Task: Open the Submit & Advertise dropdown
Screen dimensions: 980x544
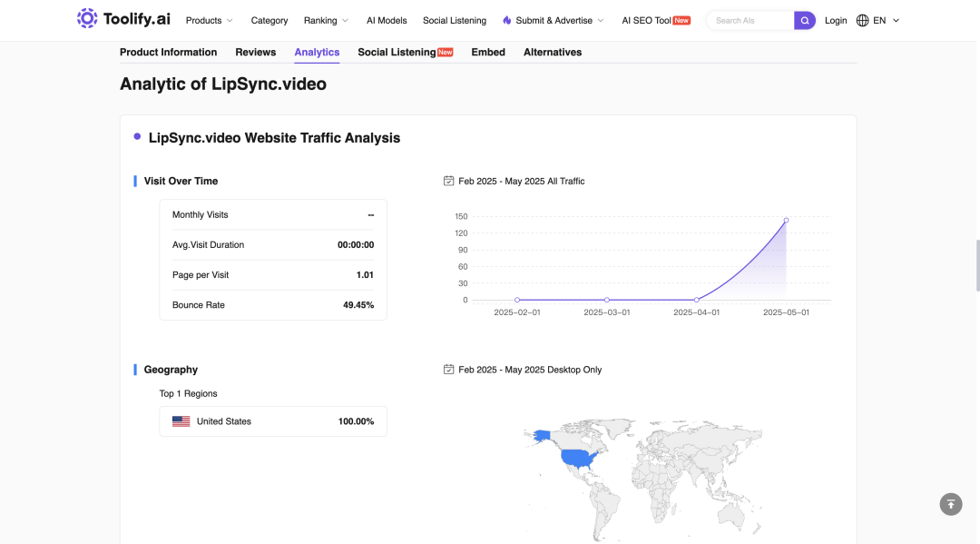Action: click(554, 21)
